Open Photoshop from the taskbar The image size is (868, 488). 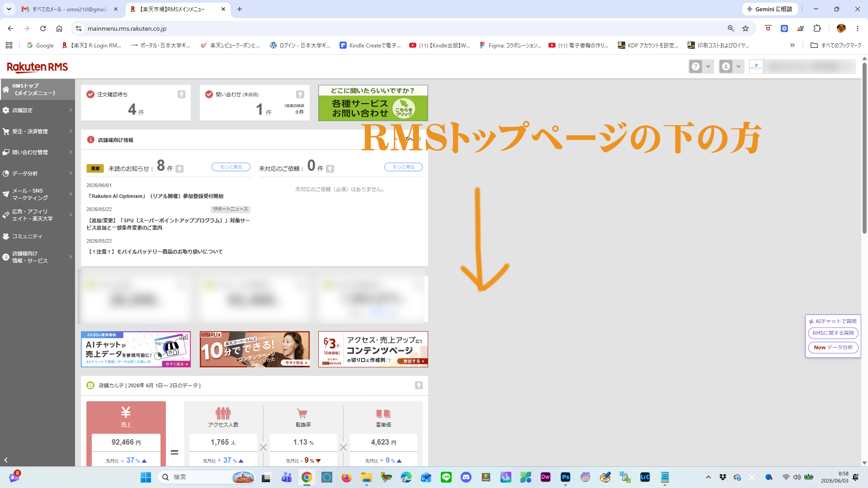point(565,477)
